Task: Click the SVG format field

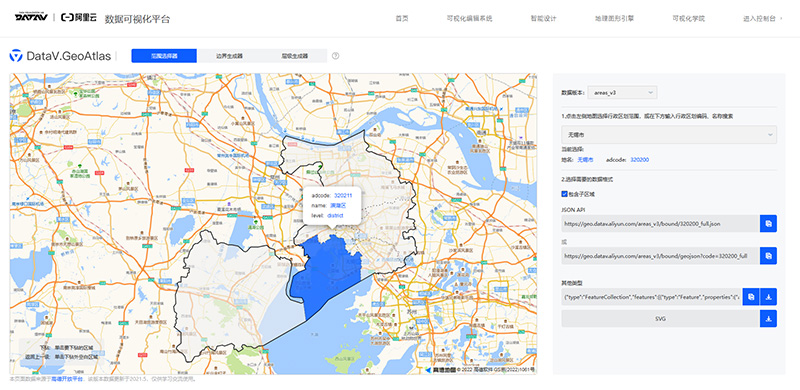Action: pyautogui.click(x=660, y=319)
